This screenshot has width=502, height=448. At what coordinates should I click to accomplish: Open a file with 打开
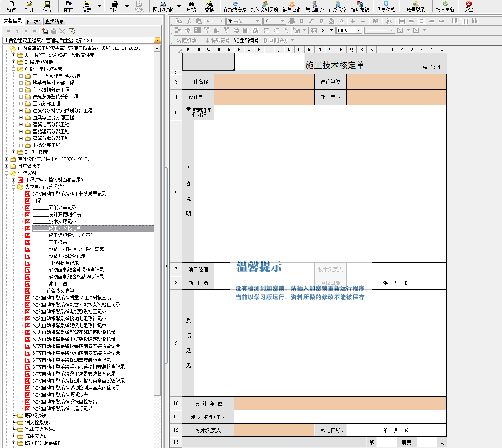tap(29, 6)
